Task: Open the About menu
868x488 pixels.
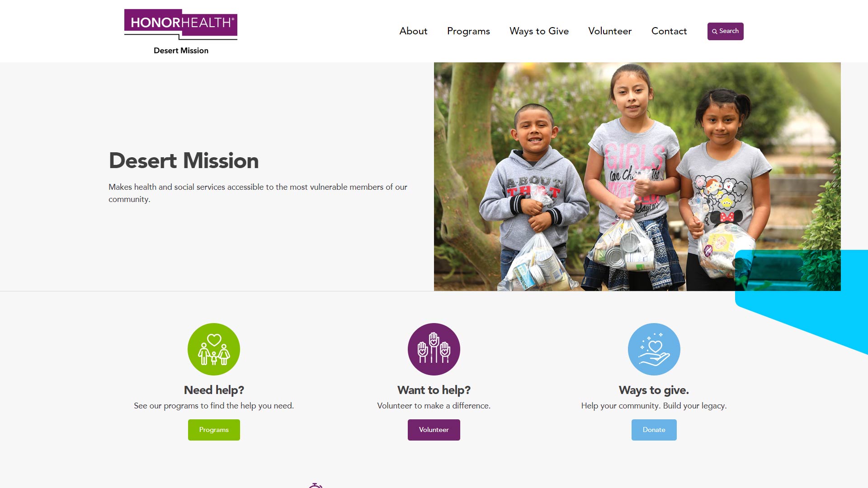Action: pos(413,31)
